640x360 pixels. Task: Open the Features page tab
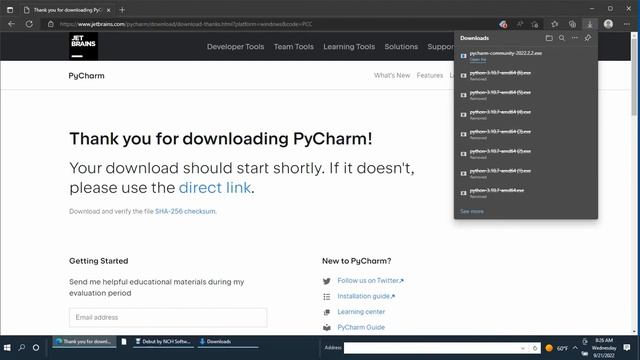pos(430,76)
